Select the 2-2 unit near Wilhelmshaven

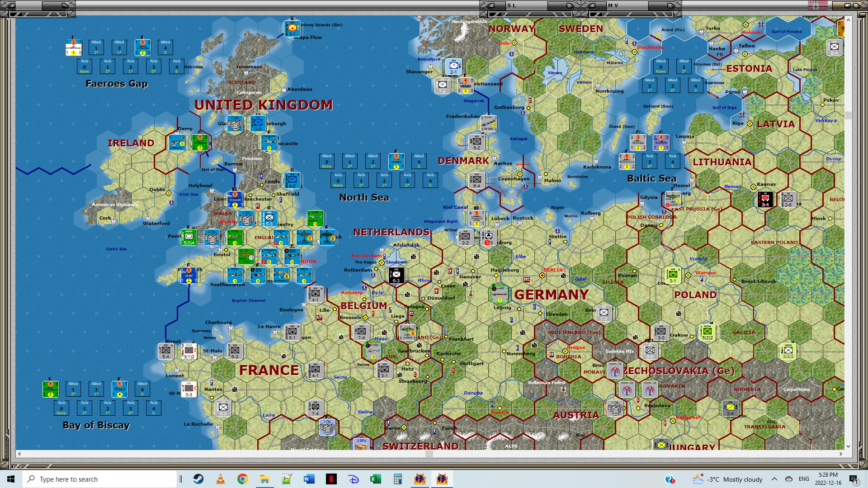tap(466, 237)
